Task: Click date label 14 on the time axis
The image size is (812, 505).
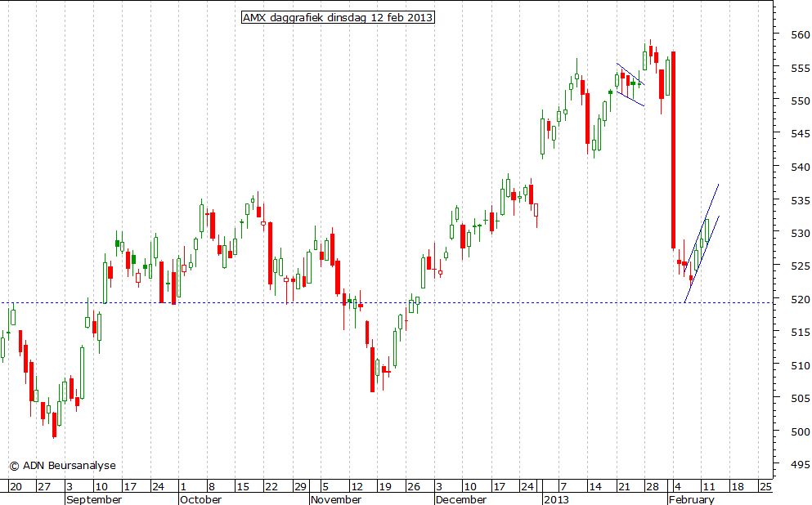Action: (x=595, y=486)
